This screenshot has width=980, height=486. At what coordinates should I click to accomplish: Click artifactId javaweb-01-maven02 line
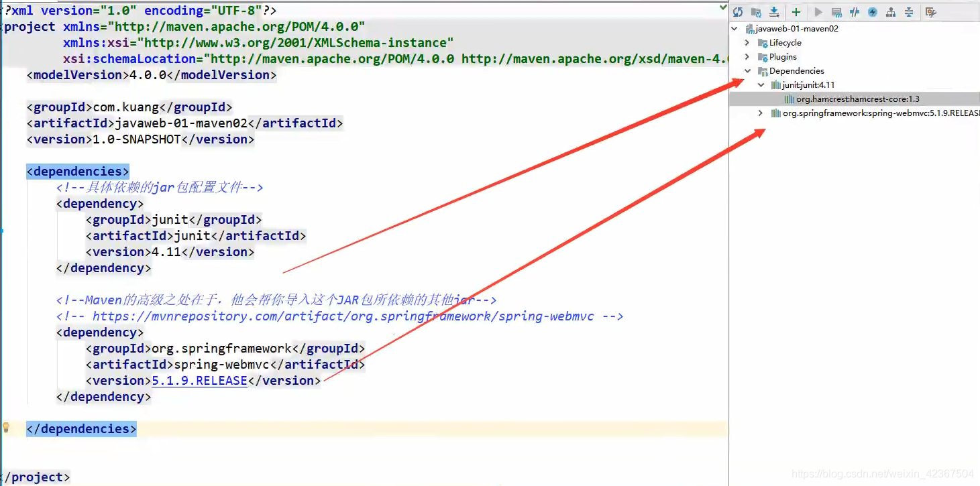point(185,123)
